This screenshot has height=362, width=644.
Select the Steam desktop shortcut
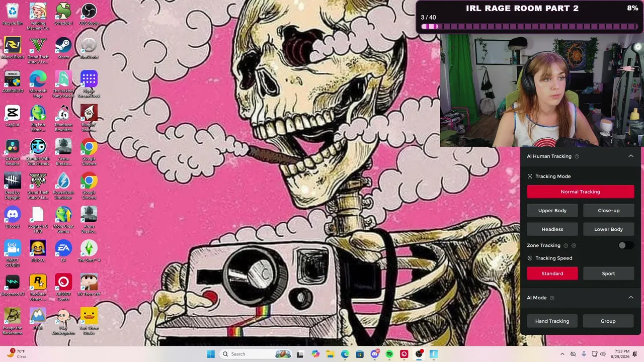pyautogui.click(x=63, y=48)
